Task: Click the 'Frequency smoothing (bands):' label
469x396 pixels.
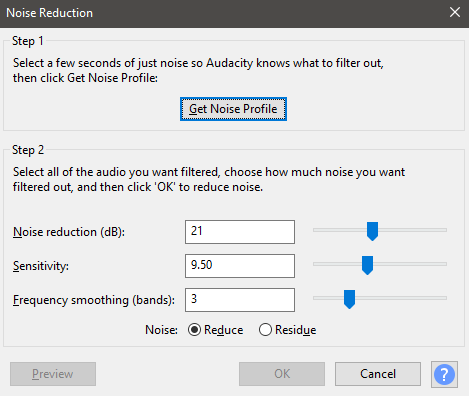Action: 94,300
